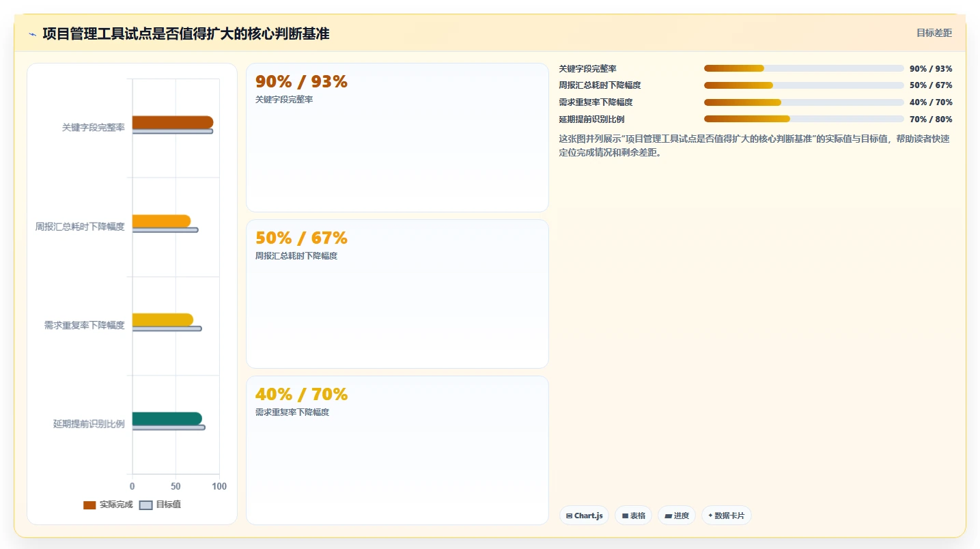Click the 关键字段完整率 progress bar

[x=804, y=68]
